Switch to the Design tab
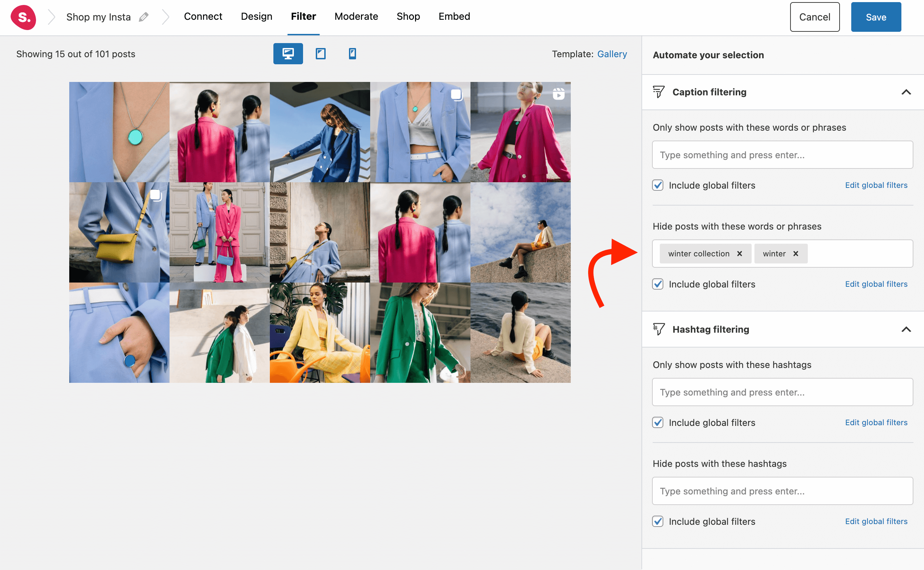 point(257,17)
